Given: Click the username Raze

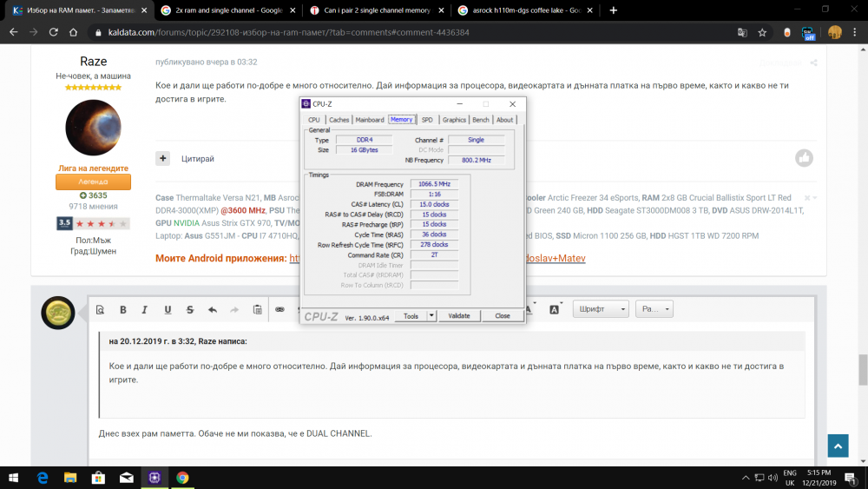Looking at the screenshot, I should coord(93,62).
